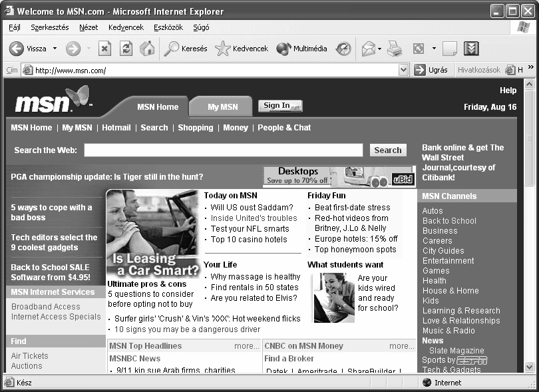Screen dimensions: 539x392
Task: Print the page with the printer icon
Action: (395, 49)
